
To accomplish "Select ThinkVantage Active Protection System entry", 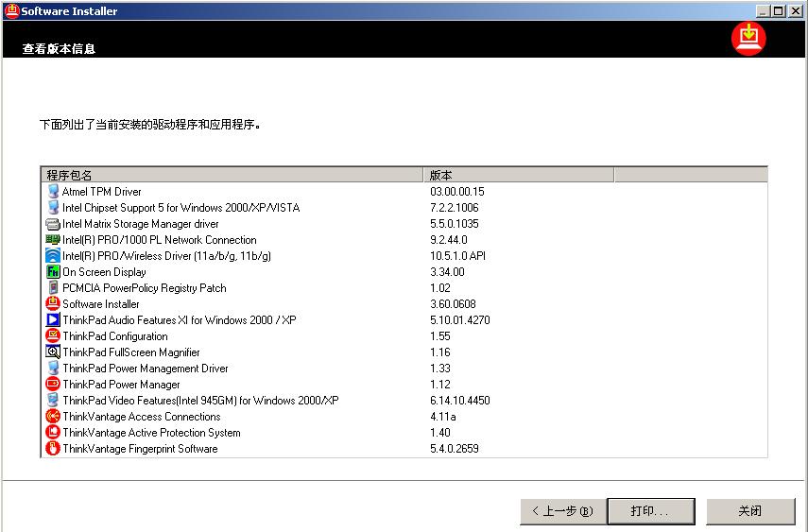I will pos(151,433).
